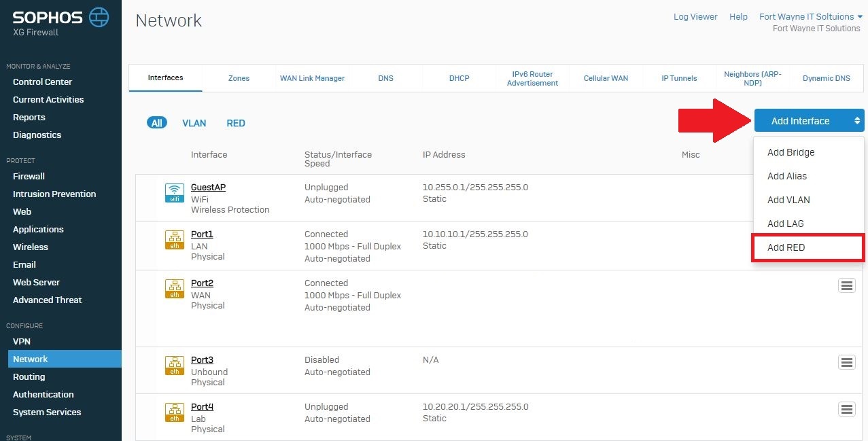Expand the Add Interface dropdown
Image resolution: width=868 pixels, height=441 pixels.
click(809, 121)
